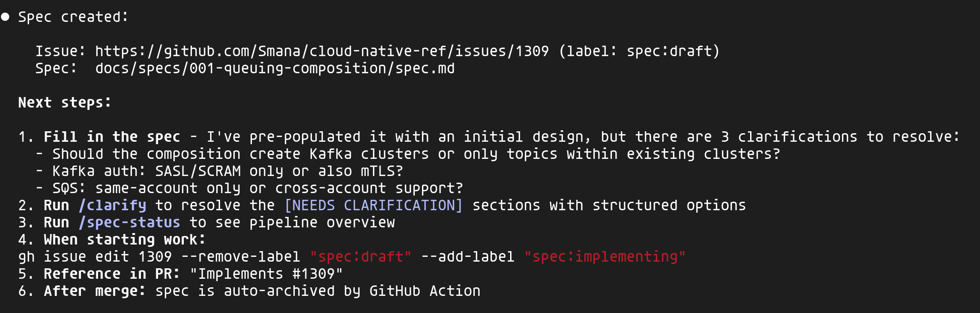This screenshot has width=980, height=313.
Task: Click the spec.md file path
Action: tap(275, 68)
